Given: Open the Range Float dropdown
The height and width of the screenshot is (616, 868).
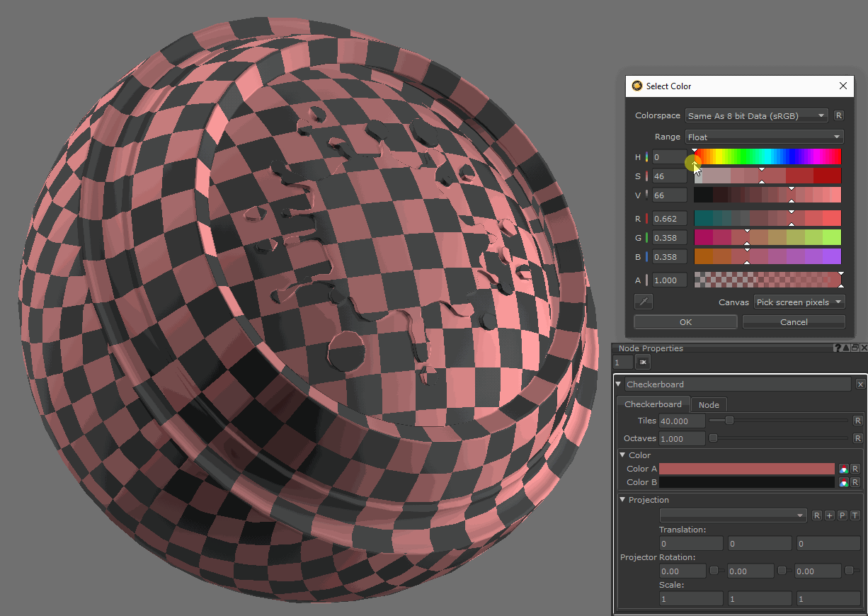Looking at the screenshot, I should [764, 137].
